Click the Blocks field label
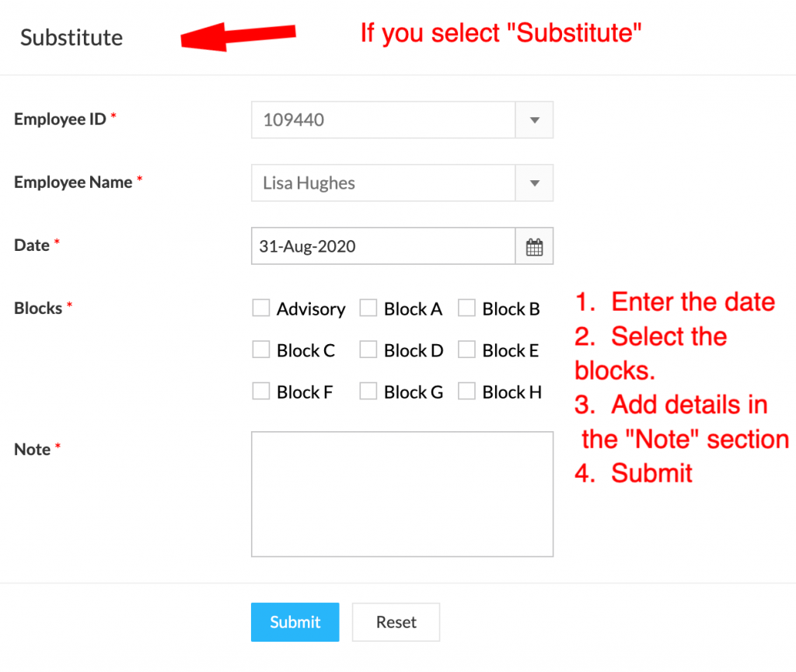796x672 pixels. point(38,308)
